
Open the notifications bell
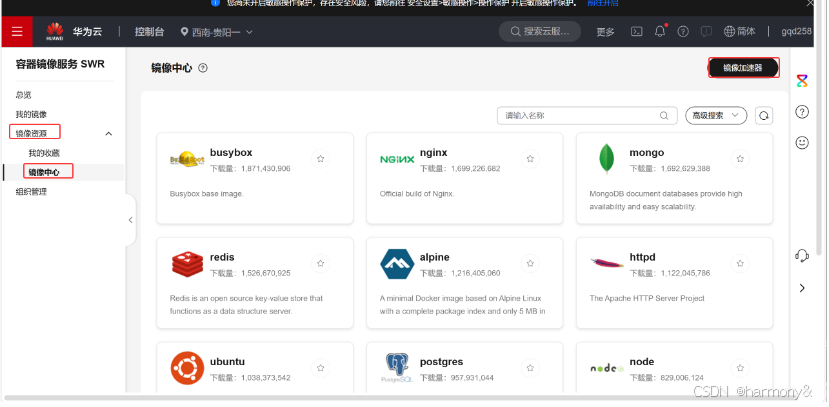pyautogui.click(x=660, y=31)
